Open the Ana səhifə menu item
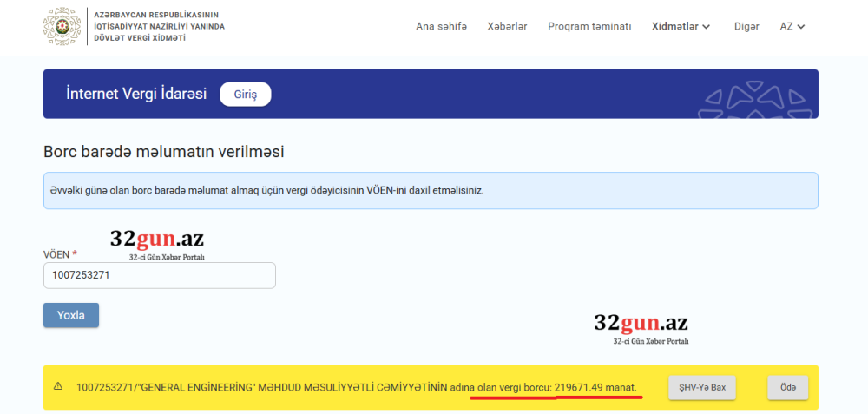 441,27
